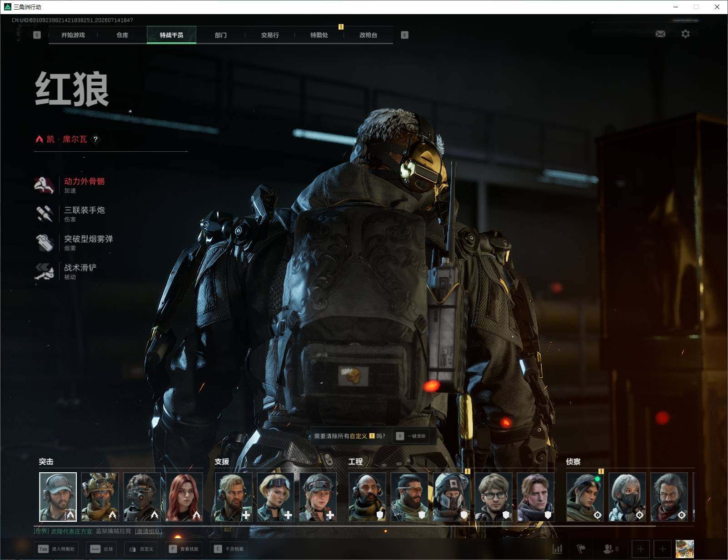
Task: Open the player avatar in bottom corner
Action: pos(684,549)
